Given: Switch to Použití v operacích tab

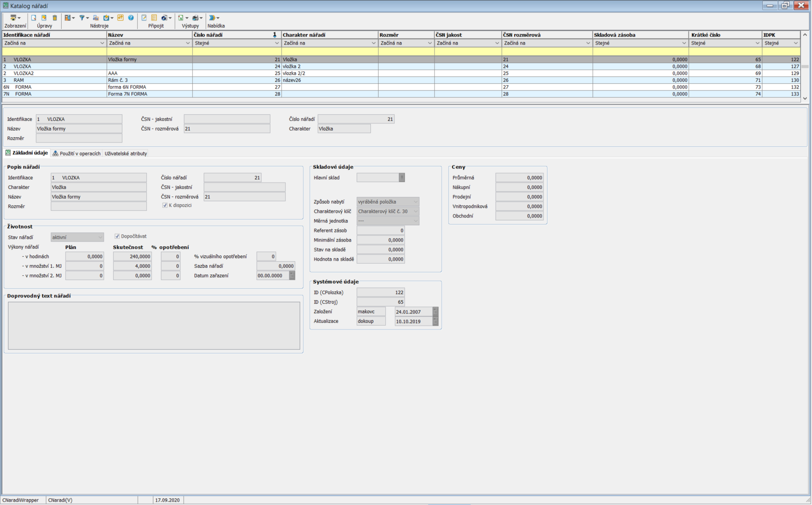Looking at the screenshot, I should coord(77,154).
